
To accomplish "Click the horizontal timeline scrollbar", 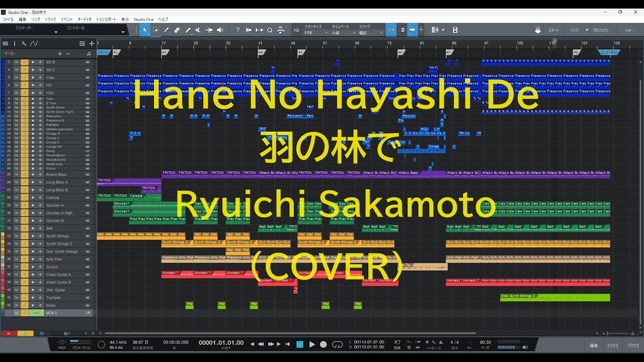I will pyautogui.click(x=290, y=333).
